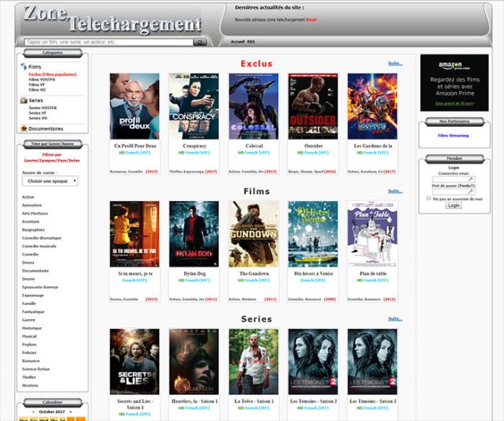Open the Outsider movie poster
The width and height of the screenshot is (504, 421).
313,106
